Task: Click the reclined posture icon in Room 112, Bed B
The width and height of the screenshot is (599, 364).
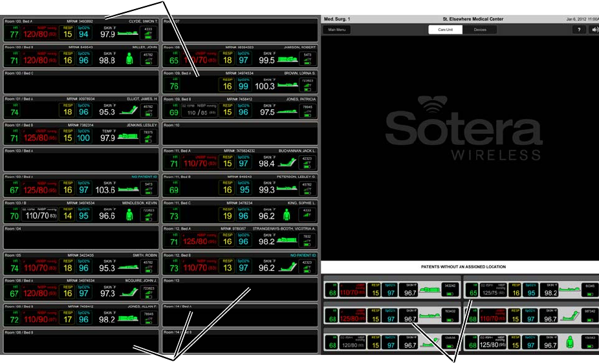Action: (288, 266)
